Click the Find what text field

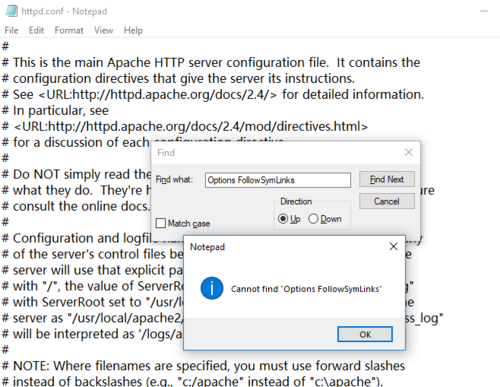tap(278, 180)
